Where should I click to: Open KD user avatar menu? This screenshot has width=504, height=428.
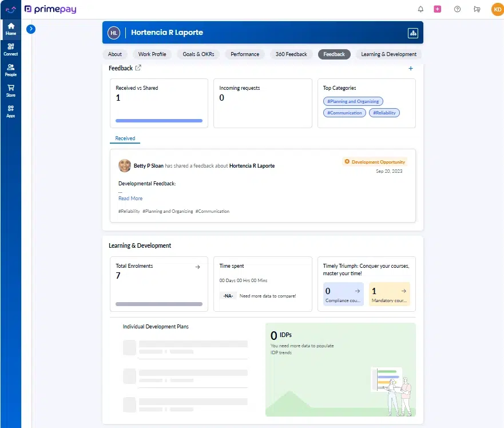[x=497, y=9]
